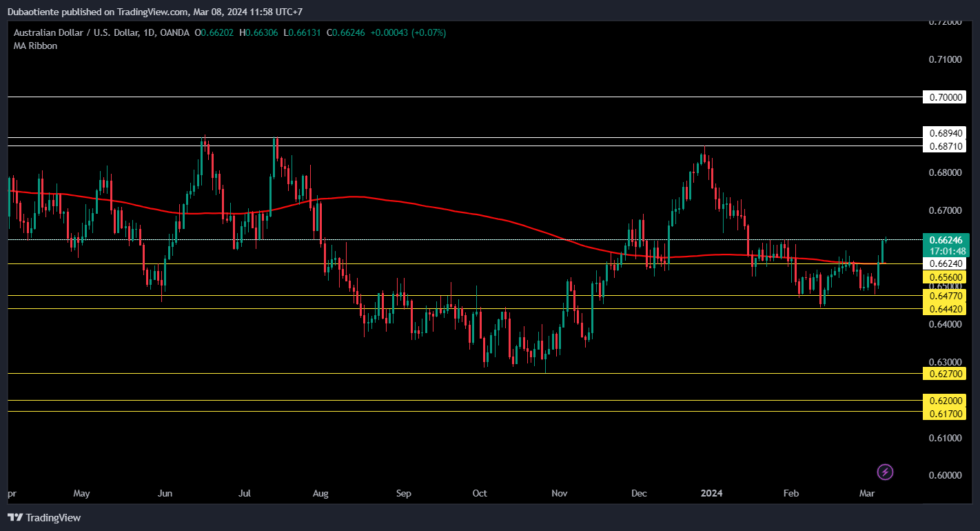Click the Mar label on time axis
The image size is (980, 531).
[867, 494]
